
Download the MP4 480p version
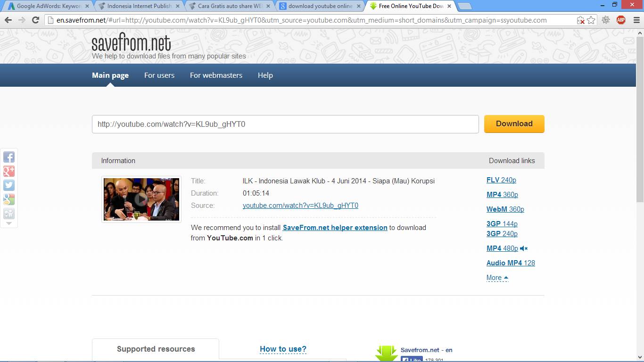[x=502, y=248]
